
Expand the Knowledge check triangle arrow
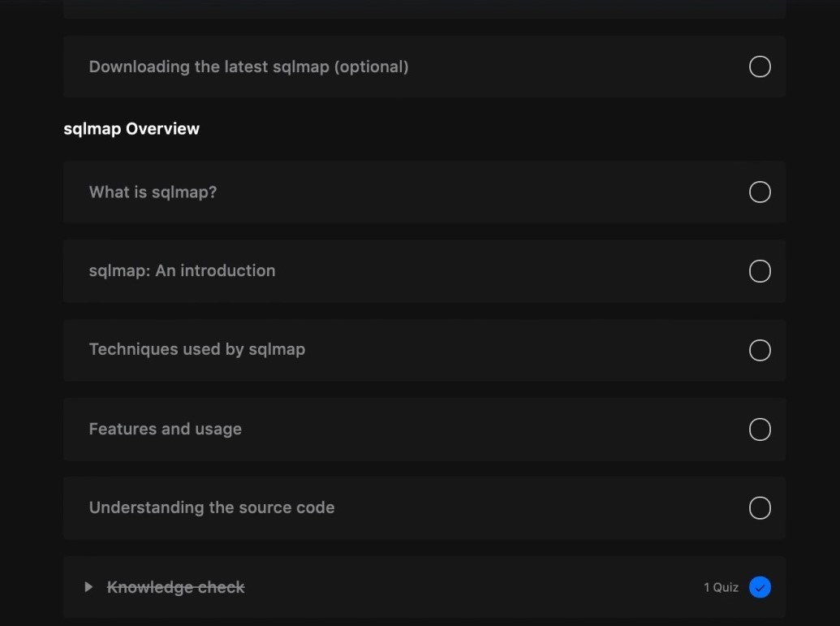pyautogui.click(x=89, y=587)
